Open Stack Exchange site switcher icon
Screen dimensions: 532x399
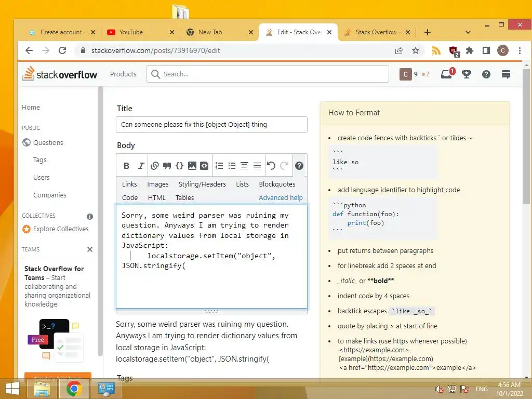506,74
